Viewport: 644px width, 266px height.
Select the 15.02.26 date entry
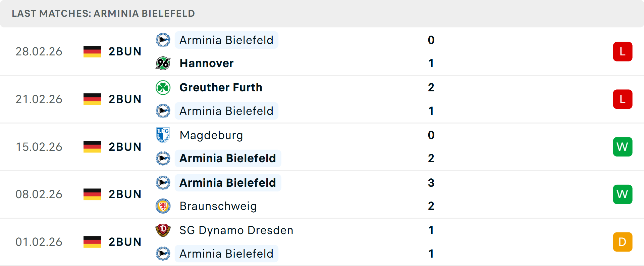(x=39, y=147)
